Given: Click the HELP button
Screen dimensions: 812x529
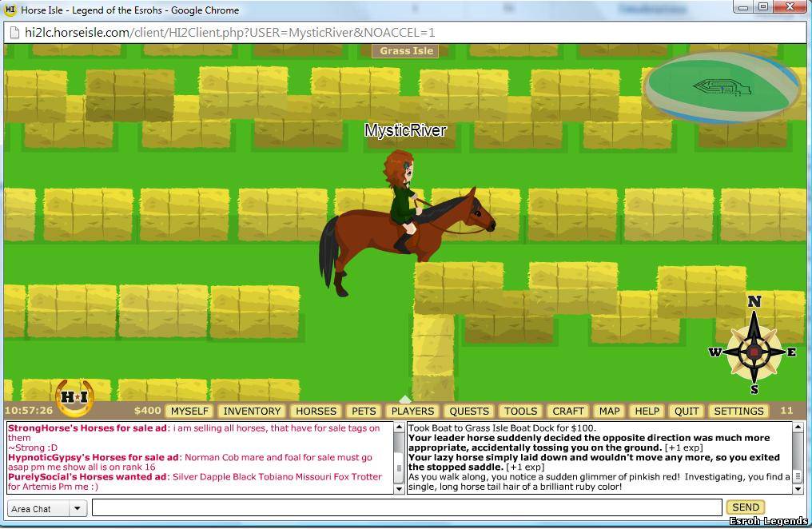Looking at the screenshot, I should (647, 411).
